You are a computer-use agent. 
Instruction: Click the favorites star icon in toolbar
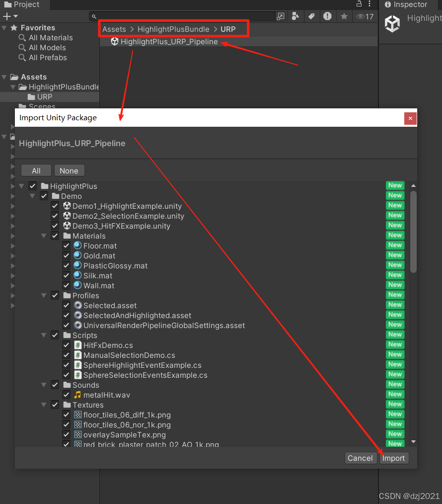tap(344, 16)
